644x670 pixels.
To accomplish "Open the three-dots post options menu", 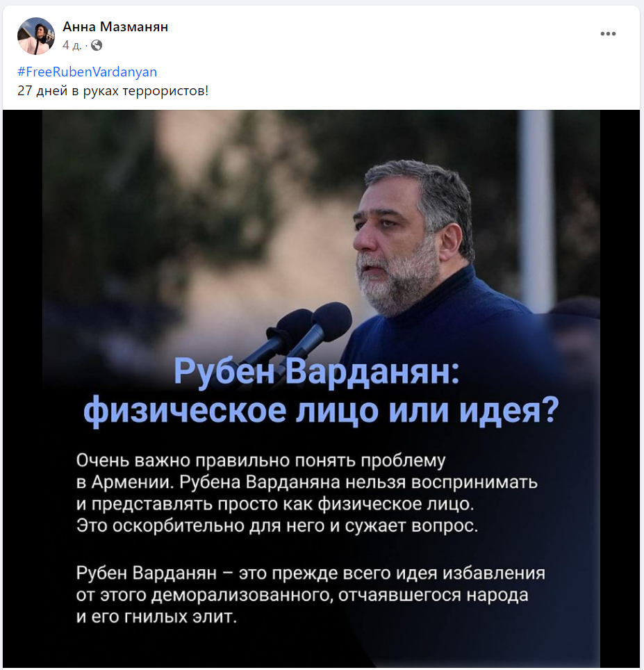I will (608, 34).
